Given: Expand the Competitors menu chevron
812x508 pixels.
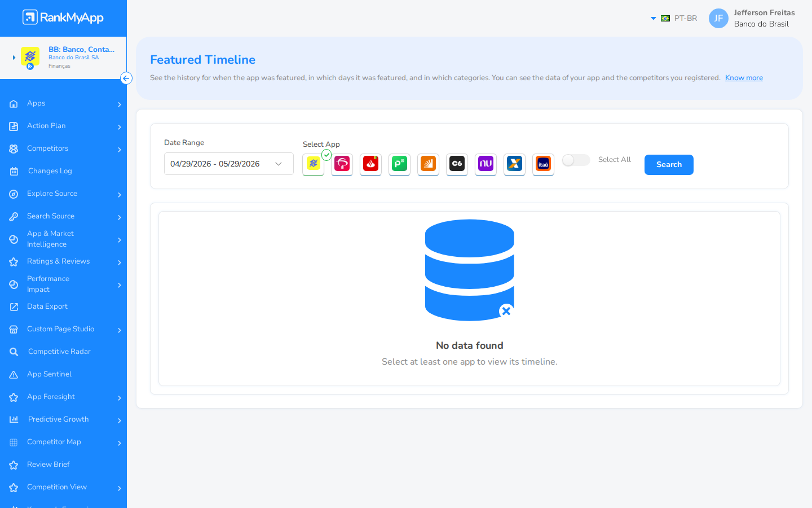Looking at the screenshot, I should pyautogui.click(x=120, y=150).
